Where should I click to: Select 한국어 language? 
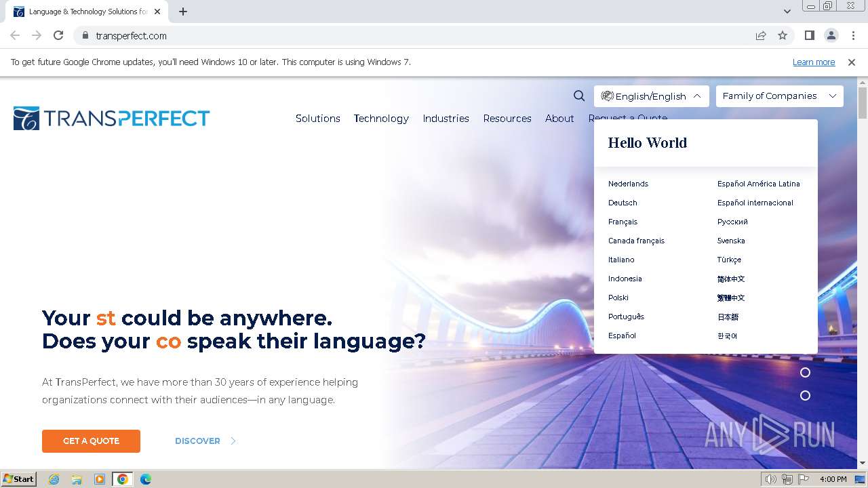[727, 335]
